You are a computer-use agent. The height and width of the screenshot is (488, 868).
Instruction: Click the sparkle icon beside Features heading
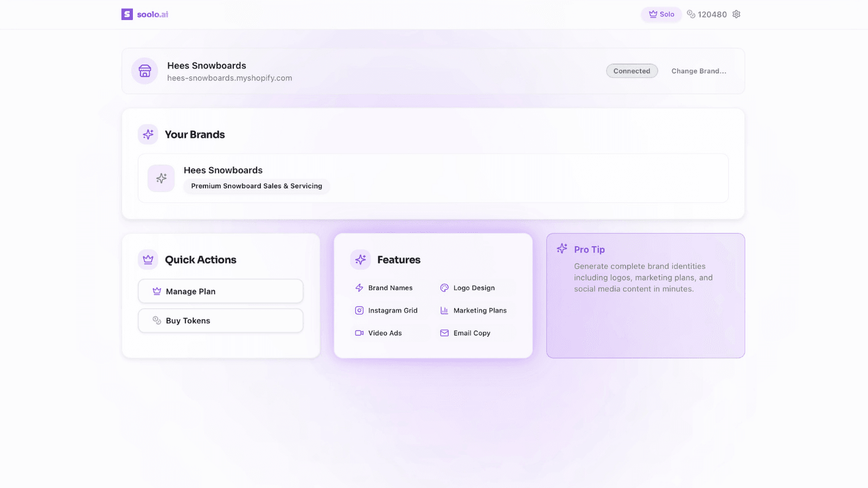[361, 260]
